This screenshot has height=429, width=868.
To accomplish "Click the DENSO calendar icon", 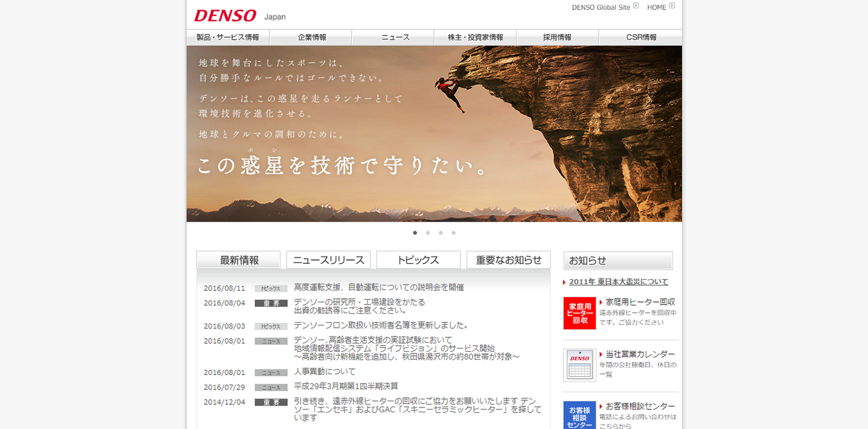I will coord(579,365).
